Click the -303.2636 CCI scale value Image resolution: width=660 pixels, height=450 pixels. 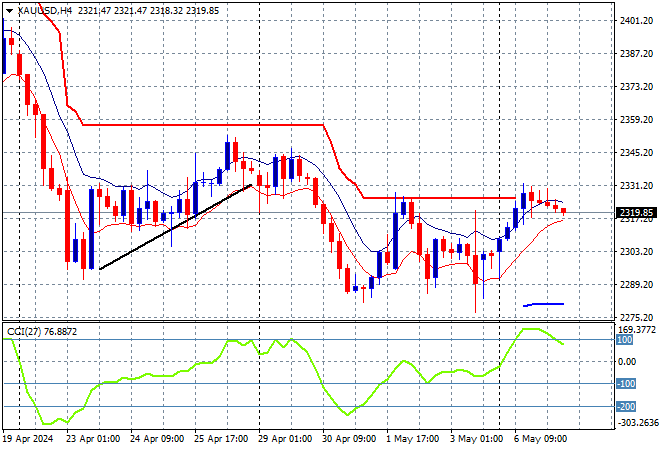[x=637, y=422]
